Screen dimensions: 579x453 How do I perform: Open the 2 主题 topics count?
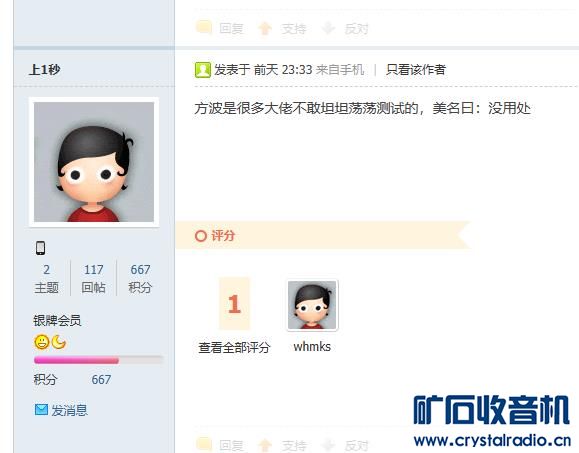coord(47,278)
